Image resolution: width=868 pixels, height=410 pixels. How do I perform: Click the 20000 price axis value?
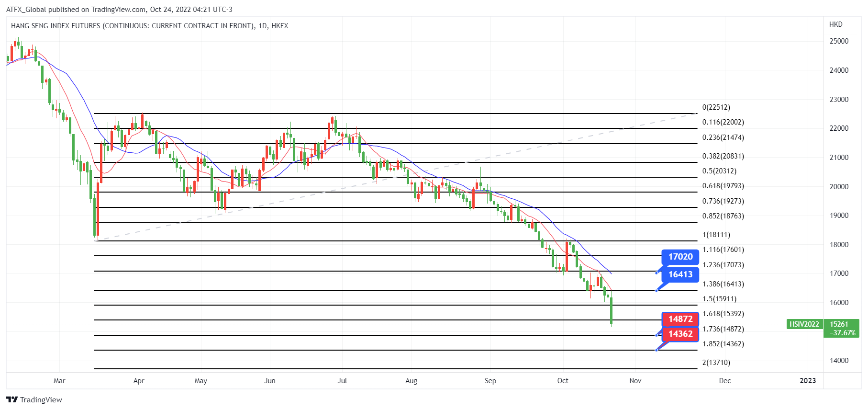(839, 187)
